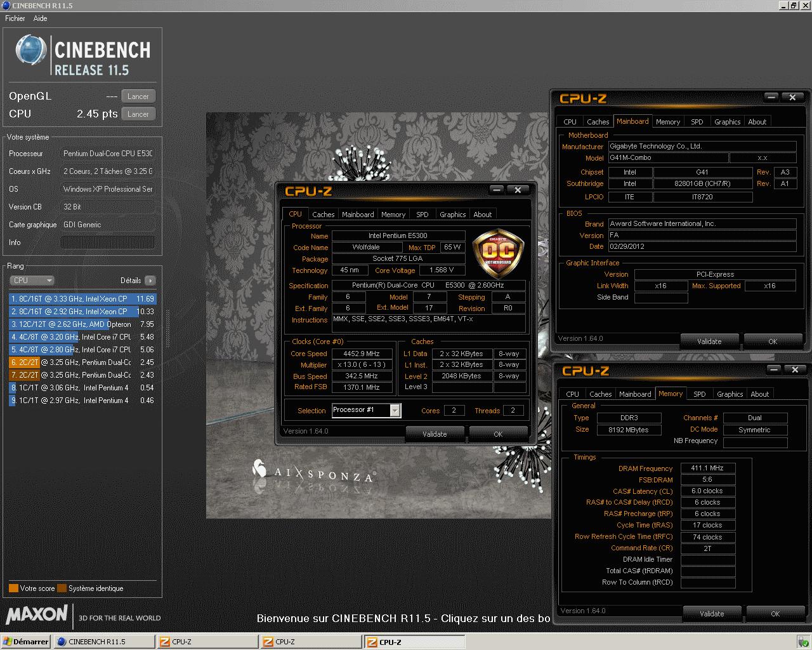Open the Fichier menu
The width and height of the screenshot is (812, 650).
15,18
